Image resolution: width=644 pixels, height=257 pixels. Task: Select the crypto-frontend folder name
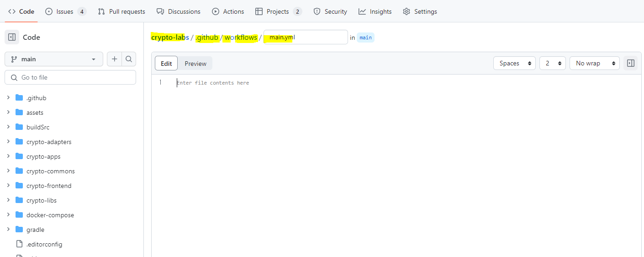[49, 186]
